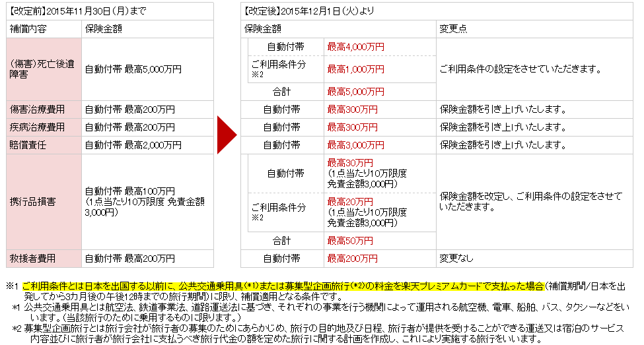Select the red 最高3,000万円 amount
Viewport: 644px width, 345px height.
pos(355,145)
